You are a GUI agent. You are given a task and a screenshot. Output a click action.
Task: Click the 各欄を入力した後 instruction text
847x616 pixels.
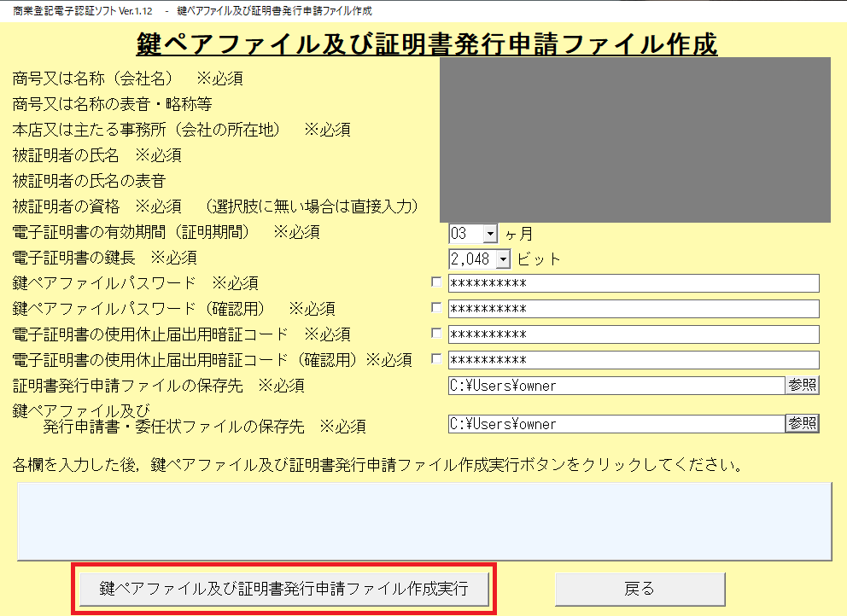tap(376, 465)
